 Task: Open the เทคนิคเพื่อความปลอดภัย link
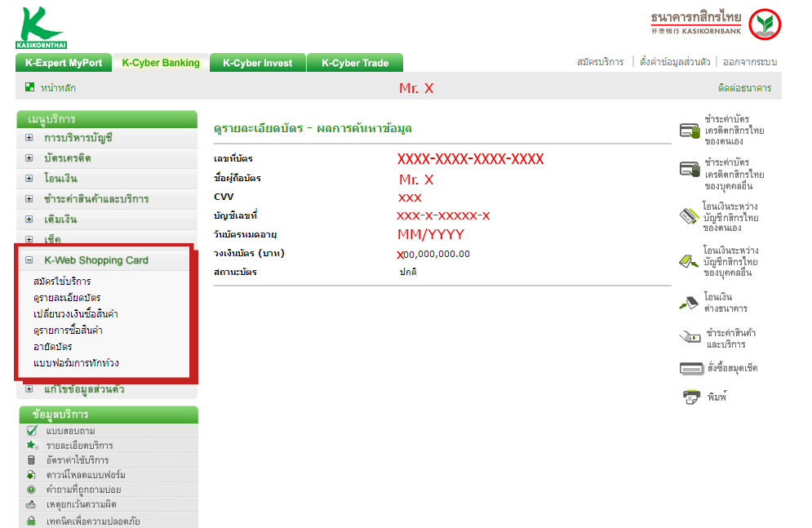tap(93, 521)
